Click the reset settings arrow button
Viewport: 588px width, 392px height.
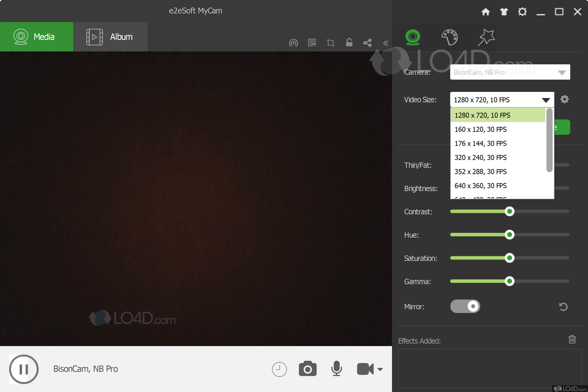pyautogui.click(x=563, y=306)
